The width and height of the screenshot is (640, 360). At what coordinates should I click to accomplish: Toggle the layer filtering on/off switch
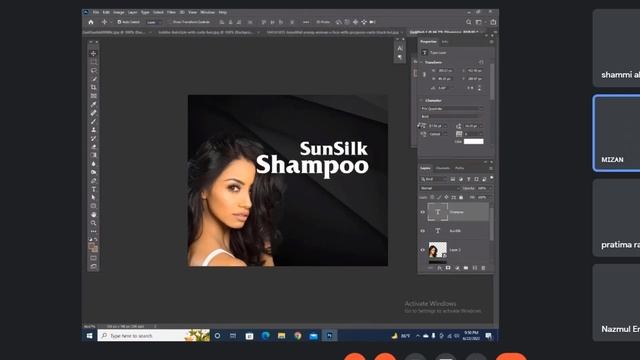[x=492, y=178]
